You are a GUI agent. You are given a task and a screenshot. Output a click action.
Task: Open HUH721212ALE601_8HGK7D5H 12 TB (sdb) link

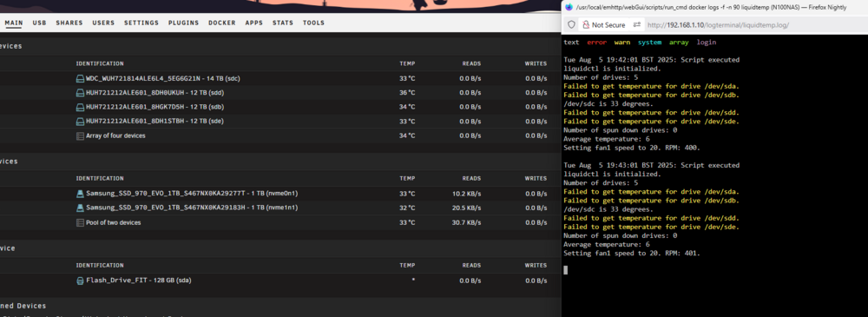tap(155, 107)
